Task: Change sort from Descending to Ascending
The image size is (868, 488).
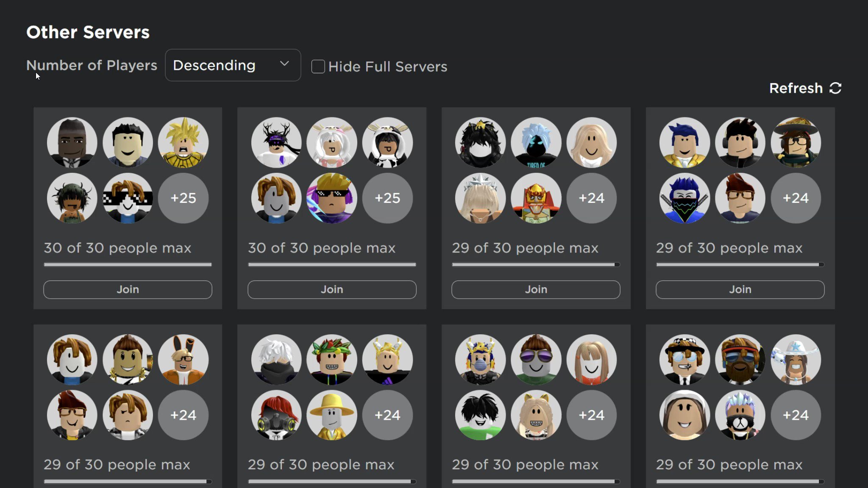Action: click(x=233, y=65)
